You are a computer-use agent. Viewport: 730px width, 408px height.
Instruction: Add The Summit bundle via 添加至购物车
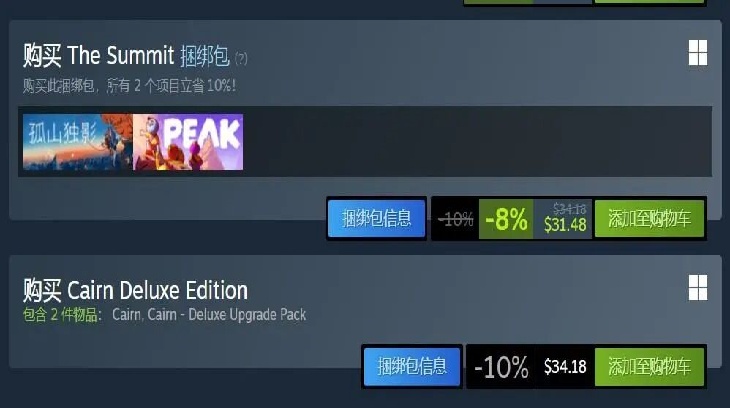click(x=649, y=218)
